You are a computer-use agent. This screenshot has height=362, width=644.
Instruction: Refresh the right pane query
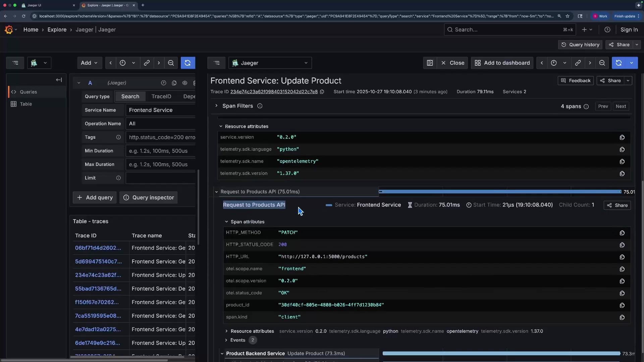(619, 63)
